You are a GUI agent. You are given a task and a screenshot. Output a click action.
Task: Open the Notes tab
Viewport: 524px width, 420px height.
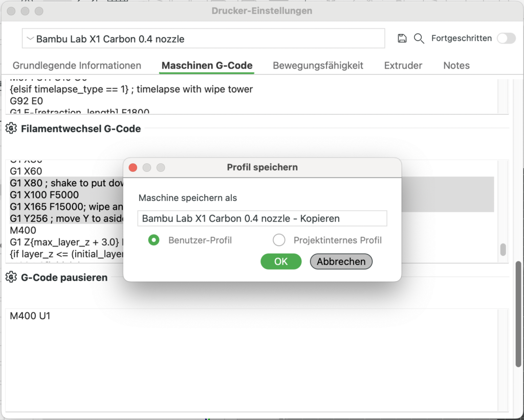click(456, 65)
